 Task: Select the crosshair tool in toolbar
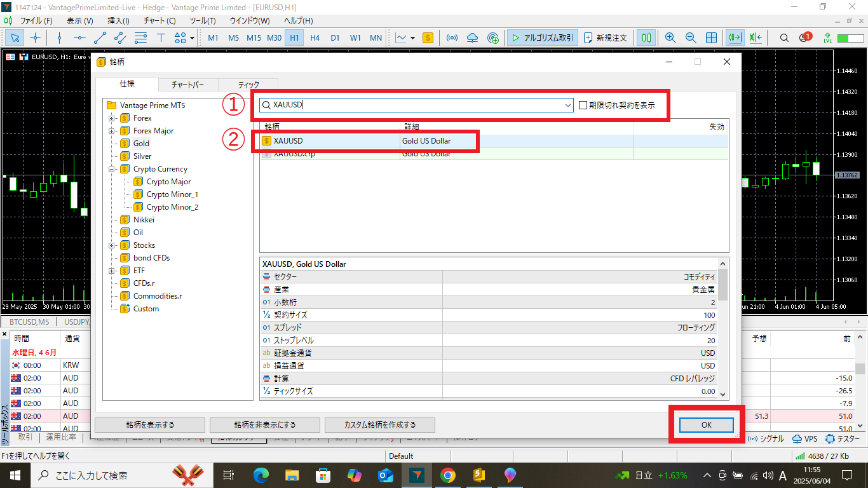pos(36,37)
